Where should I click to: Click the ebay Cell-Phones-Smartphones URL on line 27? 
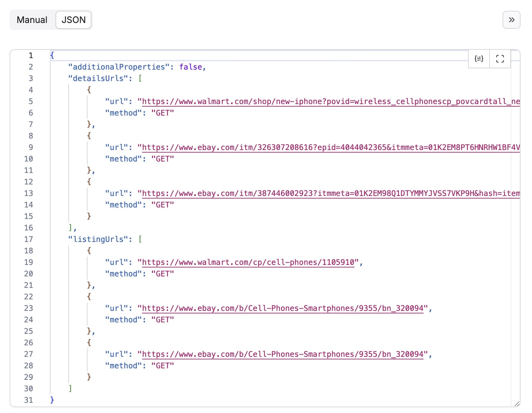pos(283,354)
